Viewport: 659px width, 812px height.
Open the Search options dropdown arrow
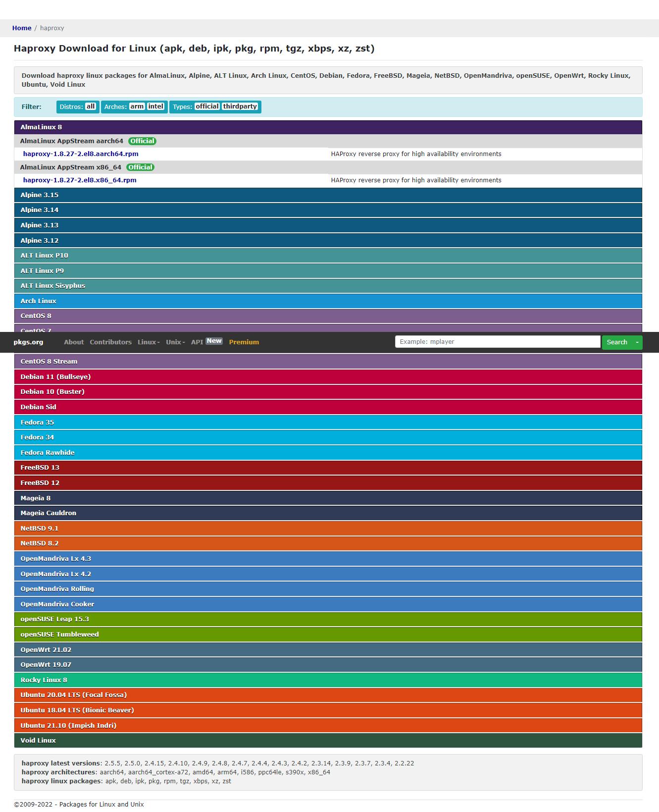click(637, 342)
